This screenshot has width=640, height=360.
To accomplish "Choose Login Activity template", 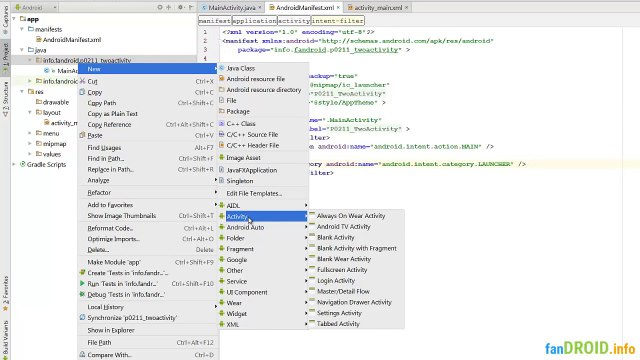I will click(x=356, y=281).
